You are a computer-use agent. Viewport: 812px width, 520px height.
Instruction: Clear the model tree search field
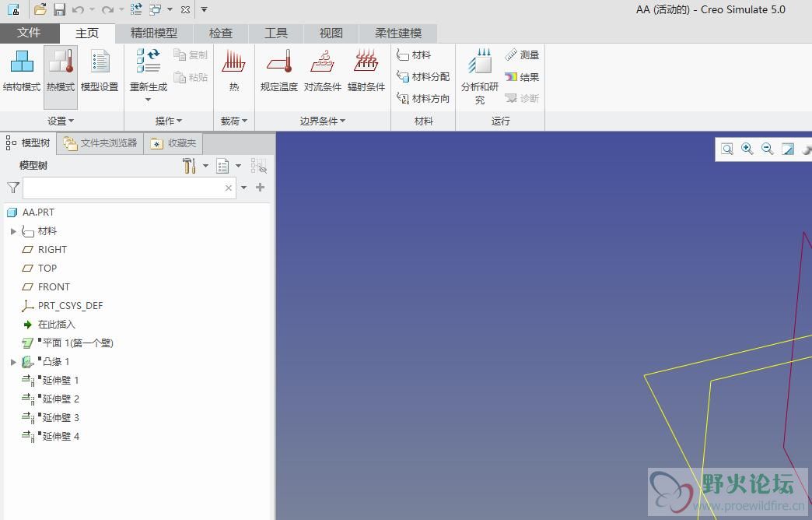click(x=229, y=188)
